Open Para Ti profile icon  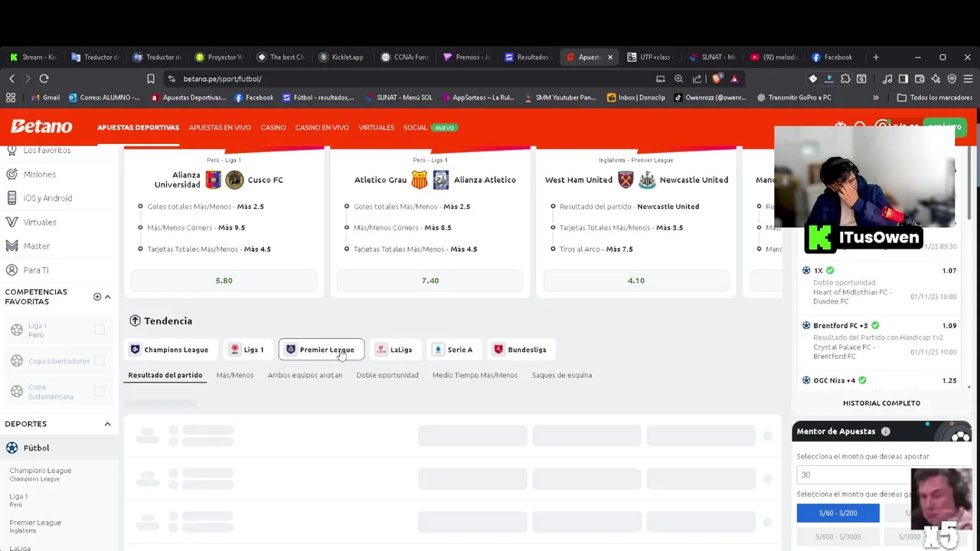11,270
